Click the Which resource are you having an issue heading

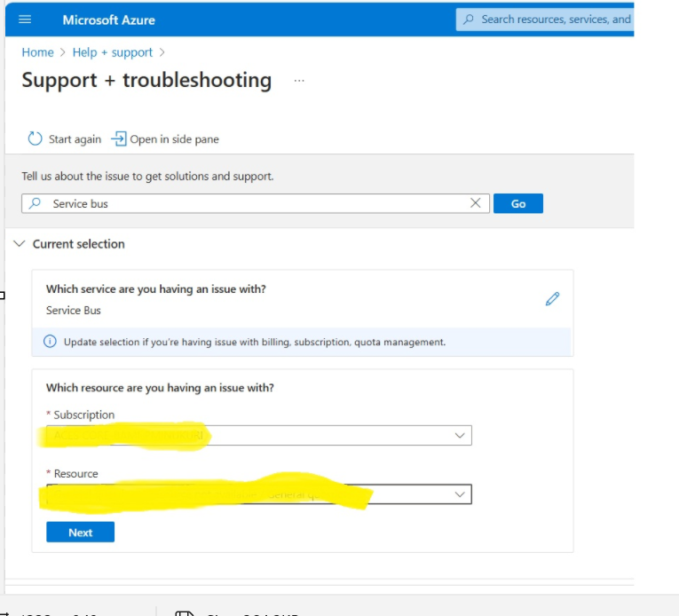[161, 388]
